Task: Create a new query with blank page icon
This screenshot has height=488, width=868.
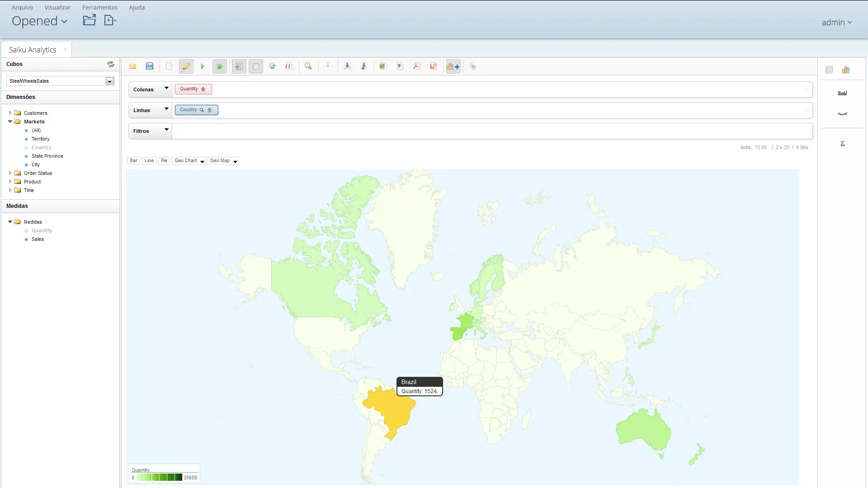Action: (x=169, y=66)
